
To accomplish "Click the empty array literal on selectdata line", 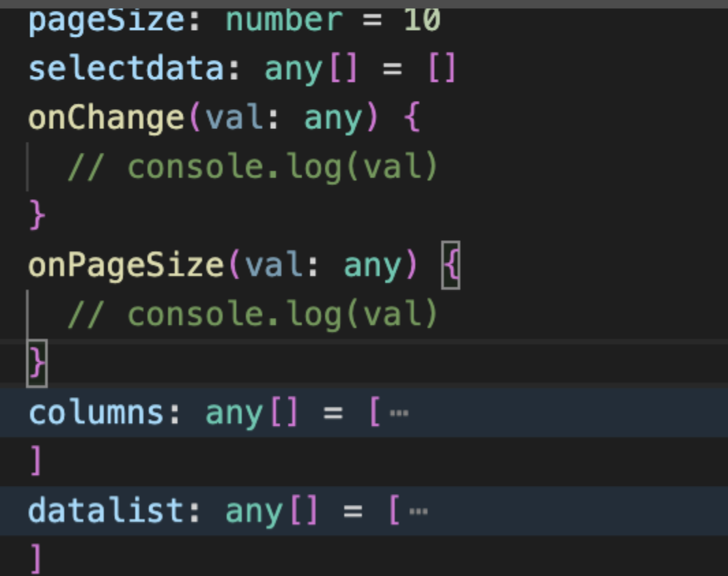I will (442, 68).
